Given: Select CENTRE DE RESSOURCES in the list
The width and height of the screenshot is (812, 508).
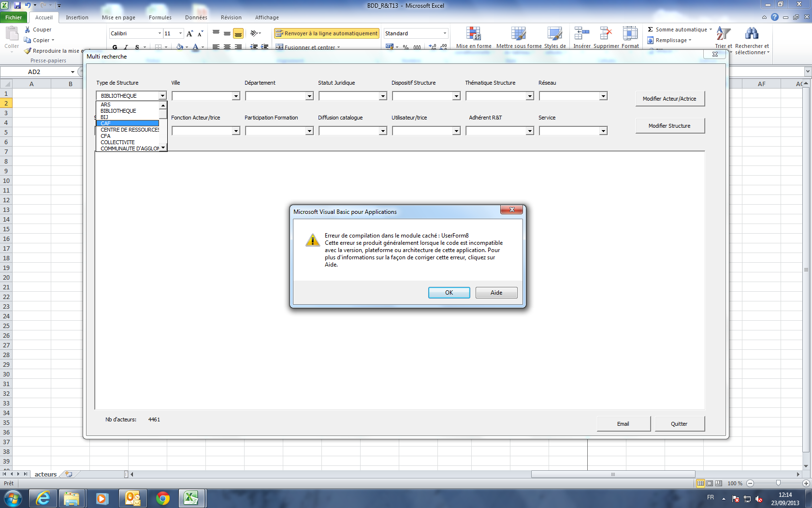Looking at the screenshot, I should point(128,130).
